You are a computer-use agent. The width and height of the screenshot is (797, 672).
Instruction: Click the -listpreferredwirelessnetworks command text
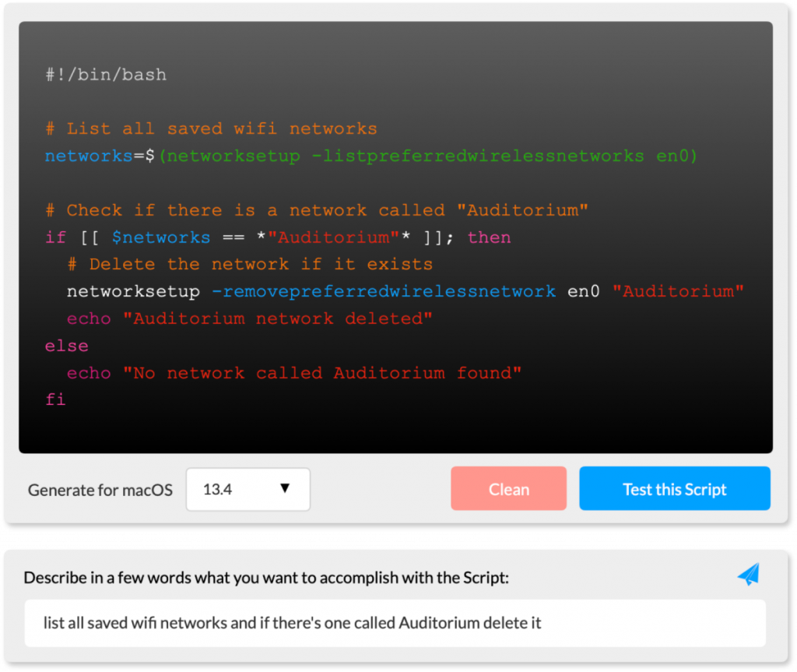coord(477,156)
